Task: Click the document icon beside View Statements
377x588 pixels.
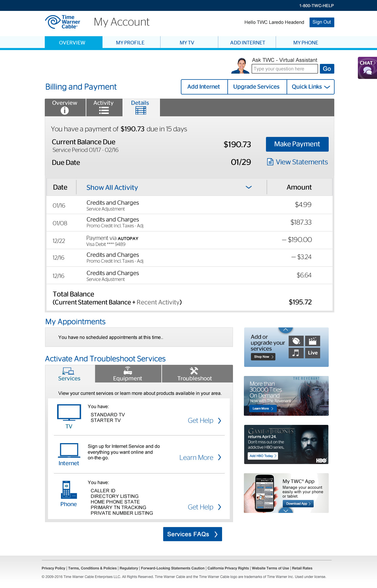Action: coord(270,162)
